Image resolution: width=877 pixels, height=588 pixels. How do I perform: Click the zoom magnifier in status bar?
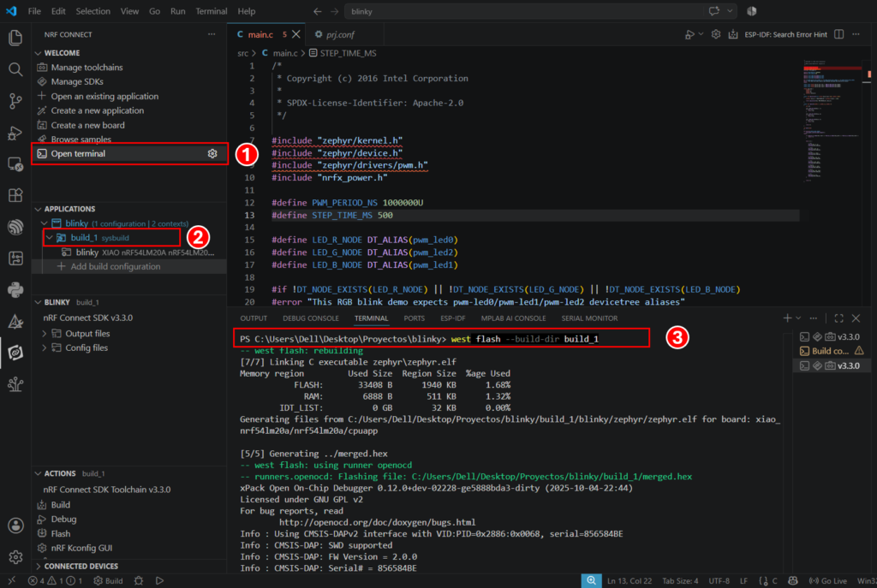[x=591, y=581]
